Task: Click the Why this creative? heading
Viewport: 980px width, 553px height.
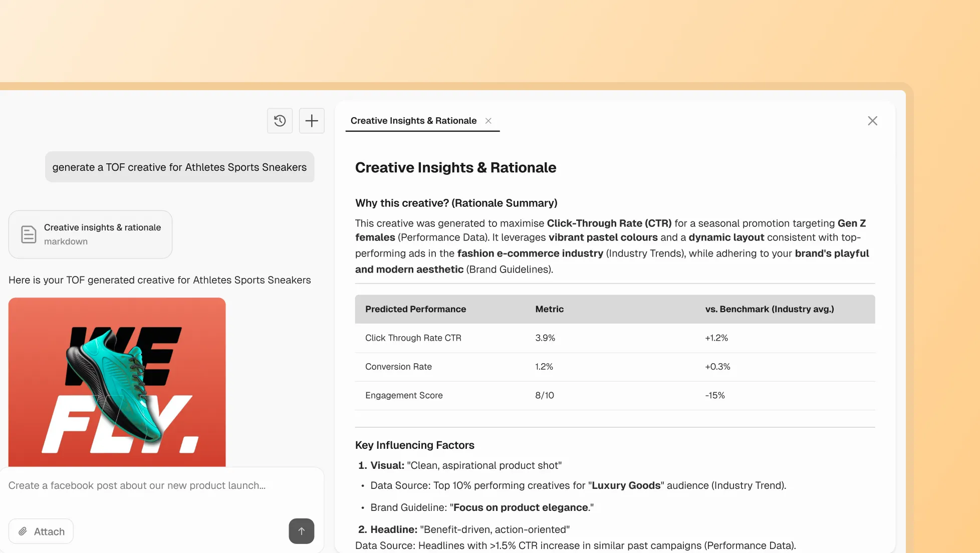Action: pos(456,203)
